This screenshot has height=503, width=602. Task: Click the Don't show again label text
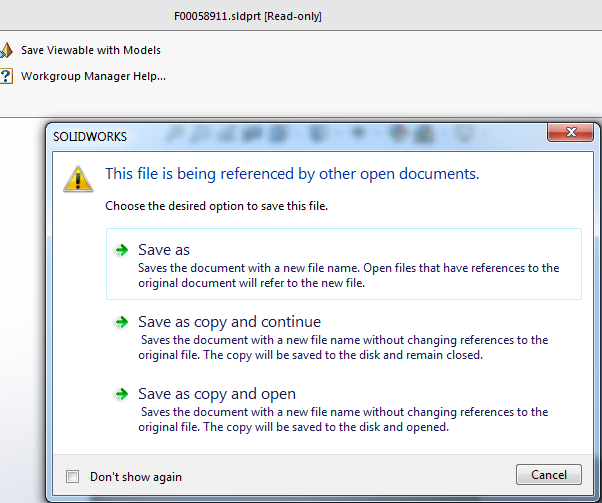coord(136,477)
